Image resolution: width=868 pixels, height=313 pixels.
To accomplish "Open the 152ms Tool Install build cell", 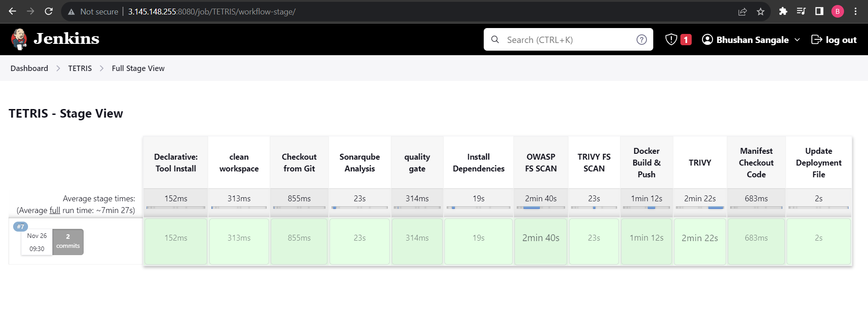I will point(176,242).
